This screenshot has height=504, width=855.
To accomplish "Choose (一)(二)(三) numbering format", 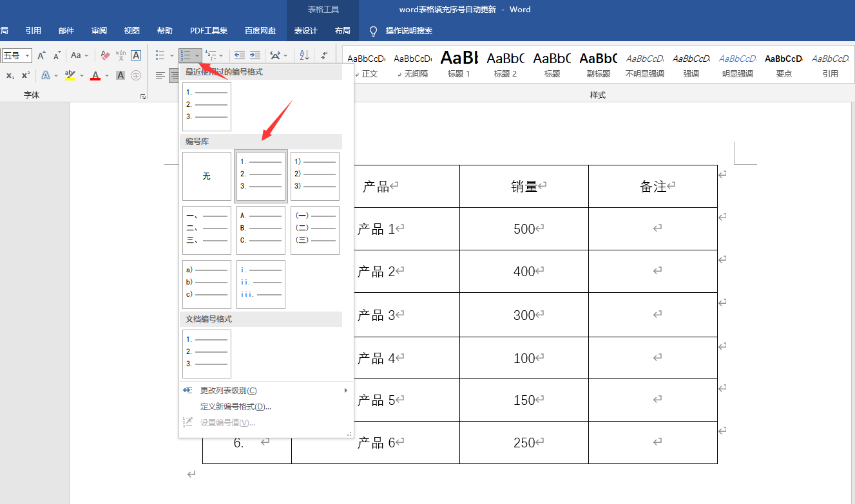I will [315, 230].
